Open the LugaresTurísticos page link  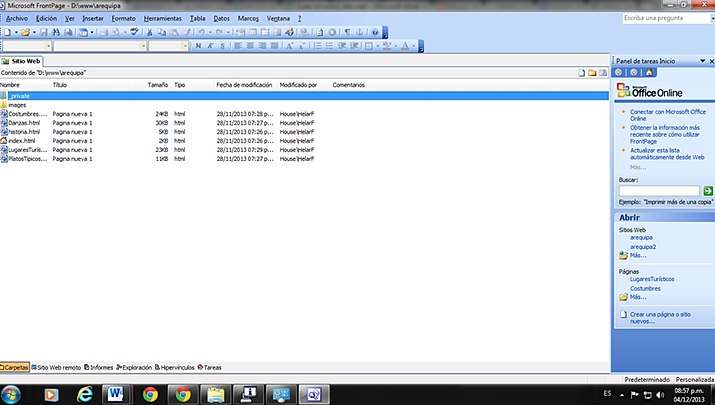pos(652,279)
